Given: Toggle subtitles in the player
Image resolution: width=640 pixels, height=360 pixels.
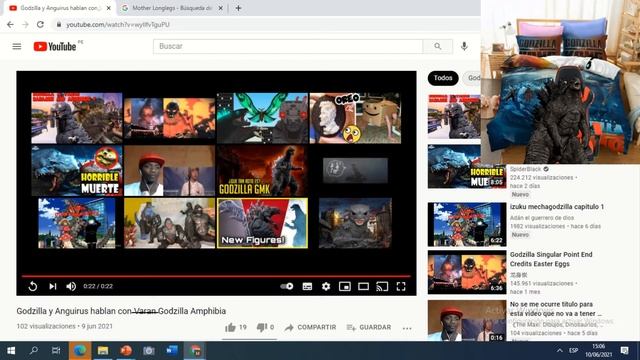Looking at the screenshot, I should [307, 287].
